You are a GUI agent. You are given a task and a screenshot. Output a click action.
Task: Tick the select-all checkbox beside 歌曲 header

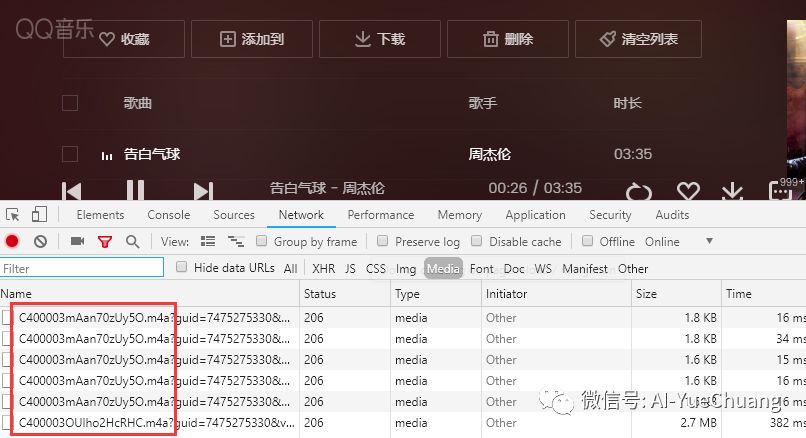(x=70, y=103)
